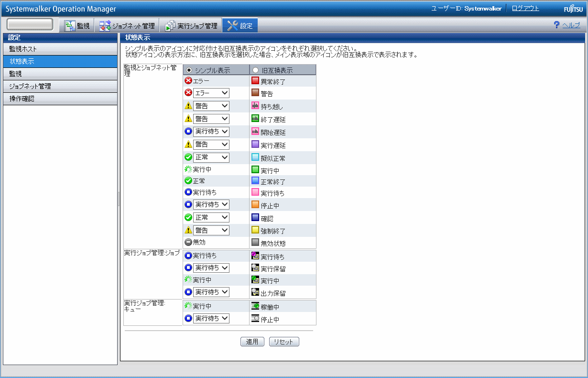Click the blue 正常終了 legacy status icon
This screenshot has width=588, height=378.
point(255,181)
